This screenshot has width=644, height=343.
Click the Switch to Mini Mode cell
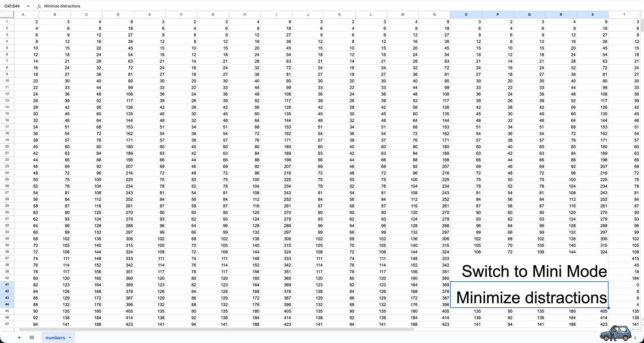pos(529,268)
